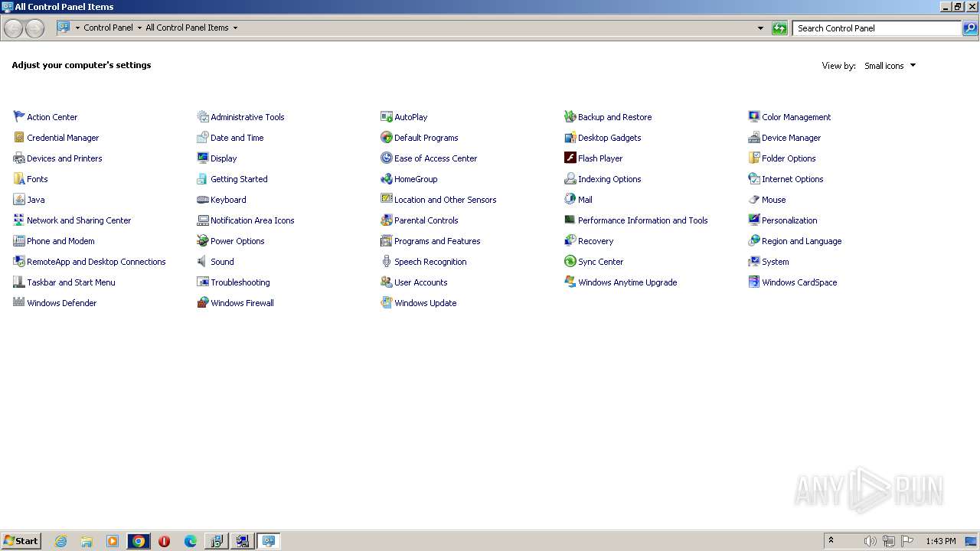Open the Folder Options link
The image size is (980, 551).
pyautogui.click(x=789, y=158)
